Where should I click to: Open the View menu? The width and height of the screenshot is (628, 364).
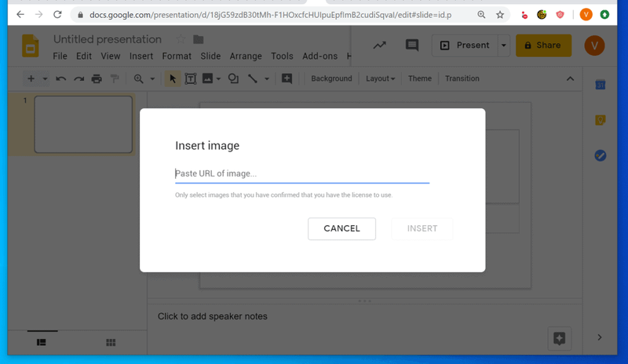(111, 56)
